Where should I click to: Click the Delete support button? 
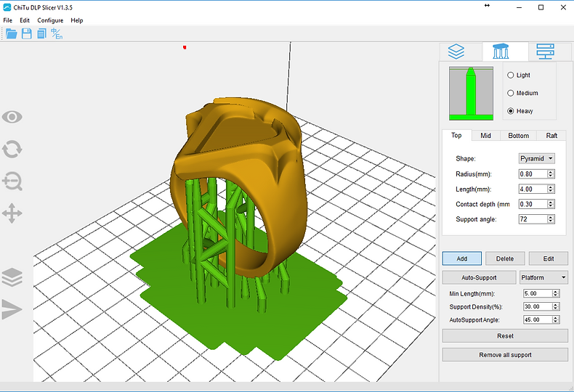(505, 258)
